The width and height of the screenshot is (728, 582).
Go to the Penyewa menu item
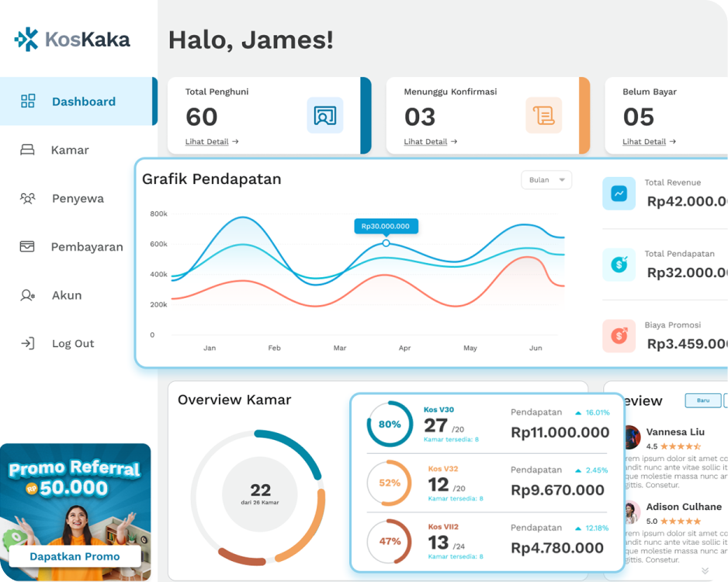click(78, 199)
